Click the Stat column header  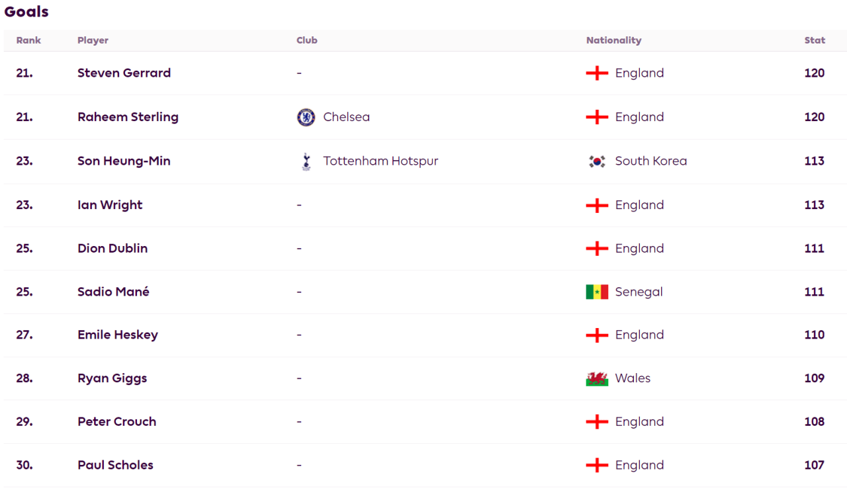[x=815, y=40]
